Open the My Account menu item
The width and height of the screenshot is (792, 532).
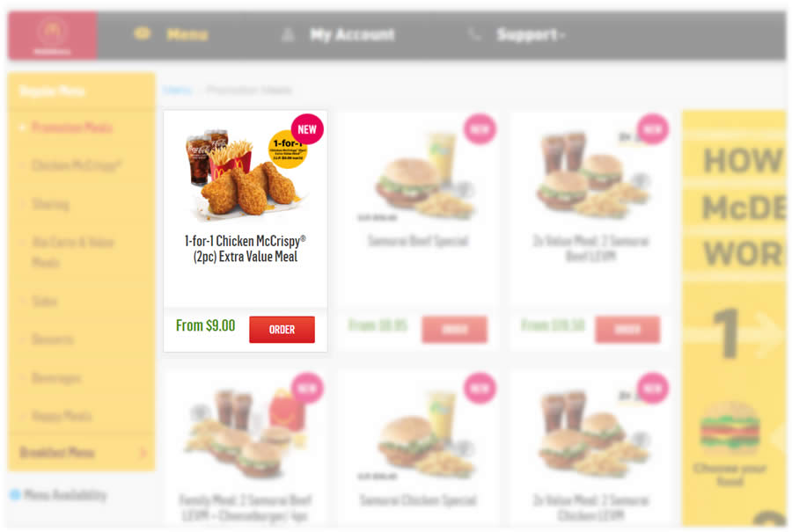point(352,34)
